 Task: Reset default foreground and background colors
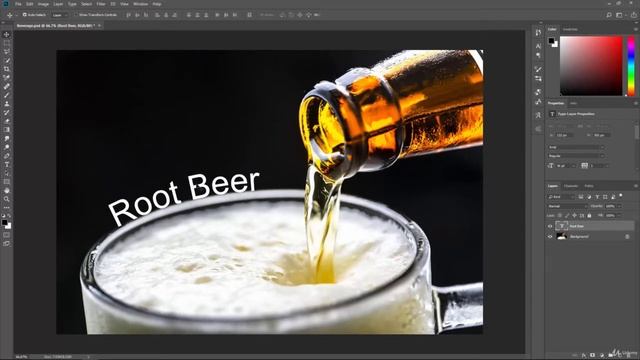4,216
